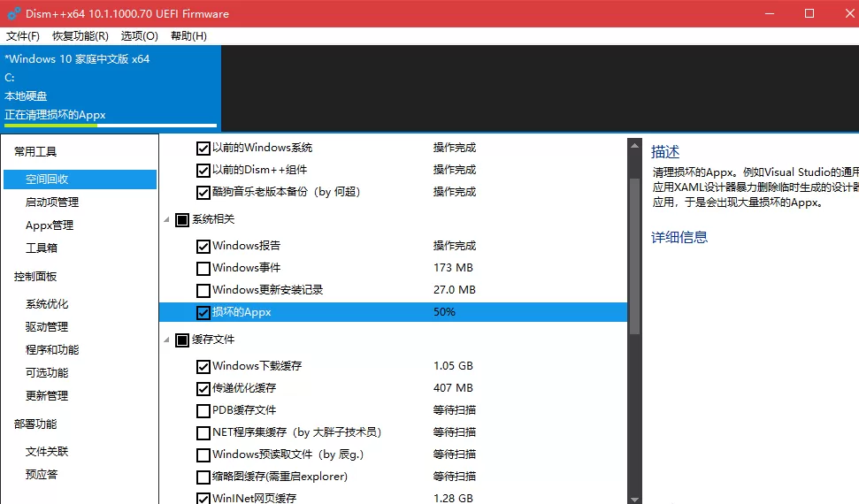Image resolution: width=859 pixels, height=504 pixels.
Task: Uncheck 酷狗音乐老版本备份 checkbox
Action: pyautogui.click(x=203, y=192)
